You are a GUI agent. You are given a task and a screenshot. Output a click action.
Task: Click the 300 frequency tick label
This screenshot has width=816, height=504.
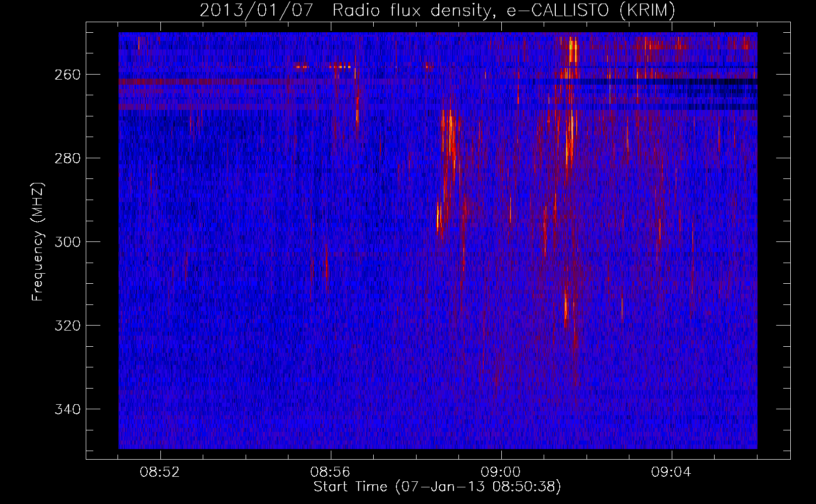pos(67,242)
